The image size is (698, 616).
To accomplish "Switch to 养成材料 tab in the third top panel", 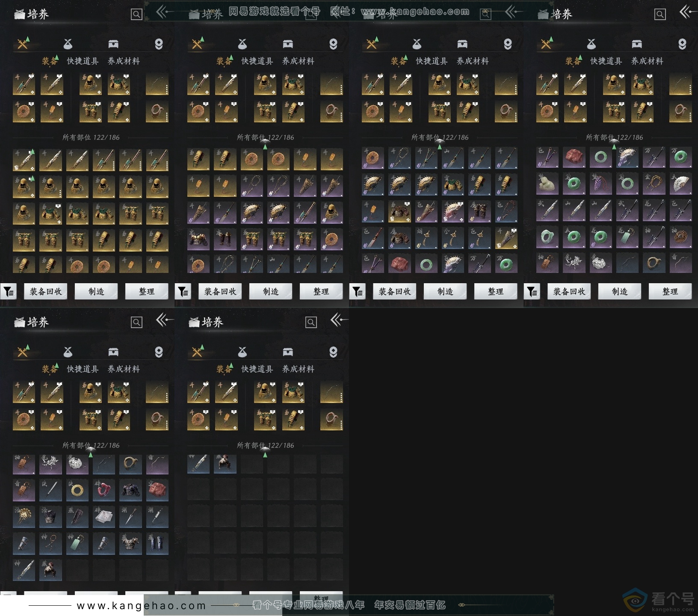I will tap(473, 61).
